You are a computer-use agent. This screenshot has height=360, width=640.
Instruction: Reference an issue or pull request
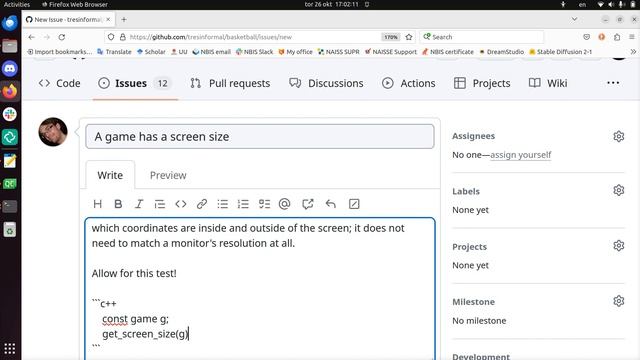coord(308,204)
